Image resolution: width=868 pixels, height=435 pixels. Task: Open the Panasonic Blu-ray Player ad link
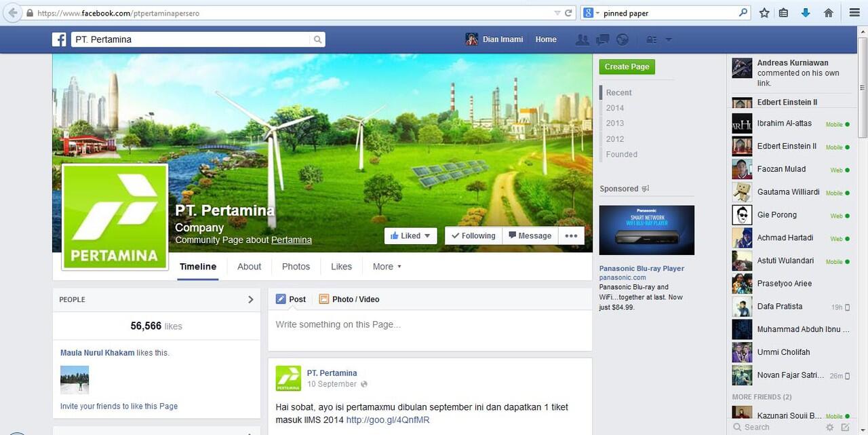coord(642,269)
